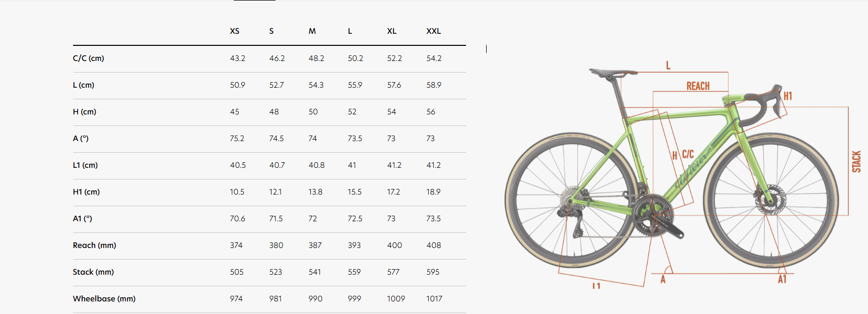Select the Wheelbase (mm) row label
Screen dimensions: 868x314
[104, 299]
